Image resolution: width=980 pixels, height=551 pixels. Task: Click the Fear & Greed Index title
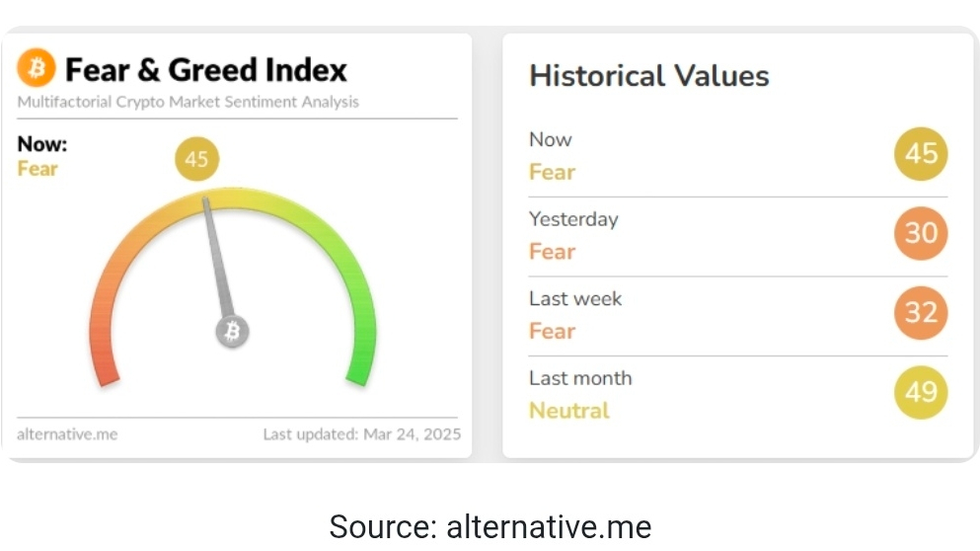coord(206,69)
